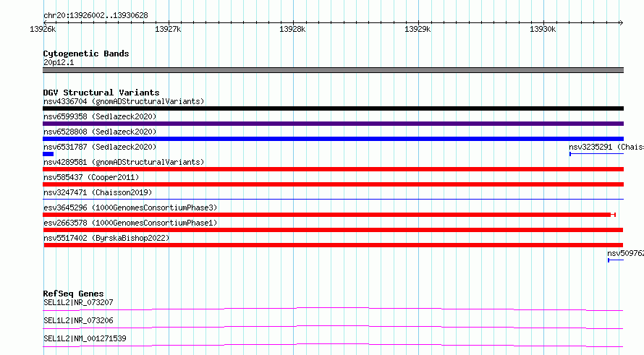Click the magenta SEL1L2|NR_073207 gene line

coord(333,309)
